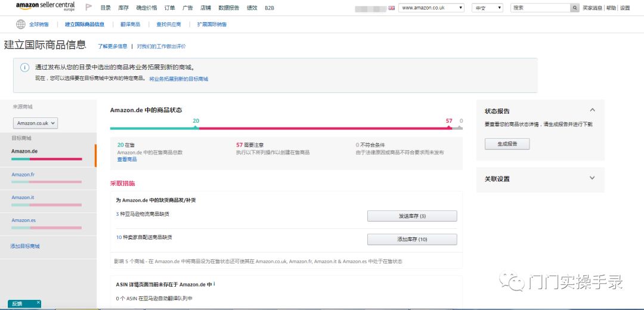Click 查看商品 link
Image resolution: width=644 pixels, height=310 pixels.
tap(127, 159)
